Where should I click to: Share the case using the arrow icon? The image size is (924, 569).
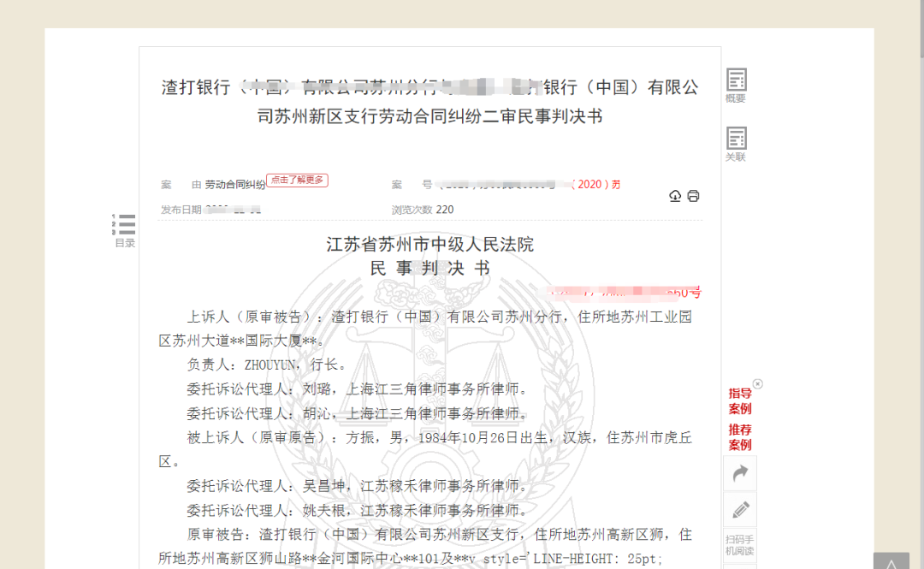pos(739,472)
